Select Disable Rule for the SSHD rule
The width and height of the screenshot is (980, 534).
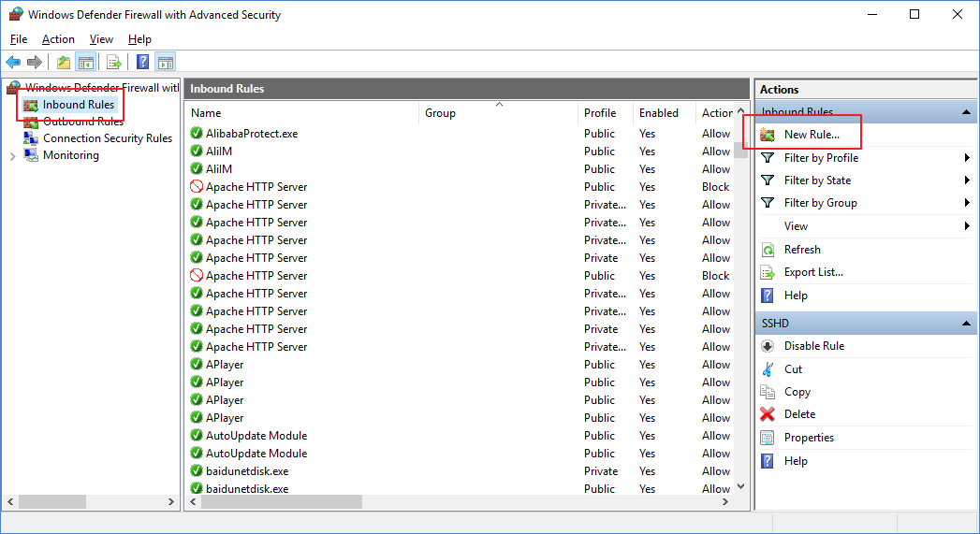(x=813, y=346)
